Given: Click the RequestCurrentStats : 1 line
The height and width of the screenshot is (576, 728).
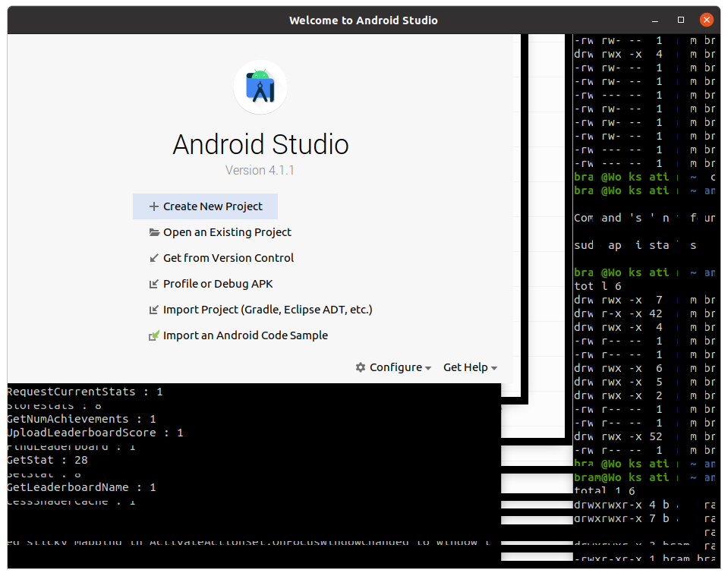Looking at the screenshot, I should pos(85,392).
